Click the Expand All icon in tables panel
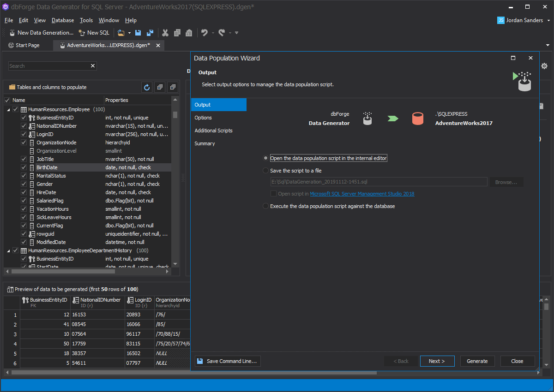Image resolution: width=554 pixels, height=392 pixels. click(160, 87)
